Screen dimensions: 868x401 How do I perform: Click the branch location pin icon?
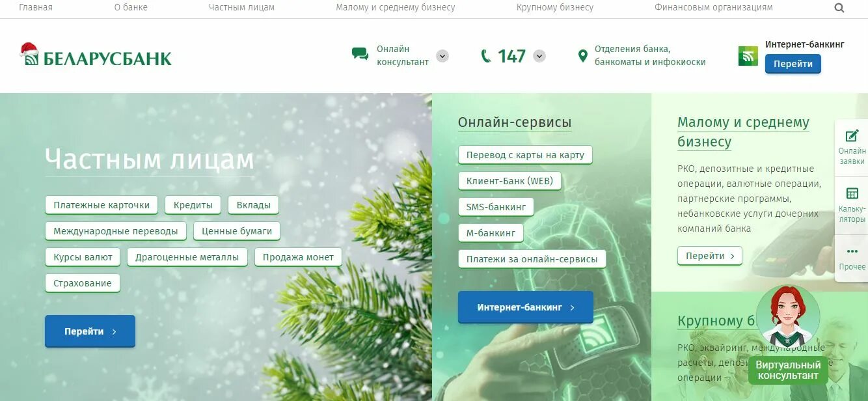pyautogui.click(x=583, y=56)
